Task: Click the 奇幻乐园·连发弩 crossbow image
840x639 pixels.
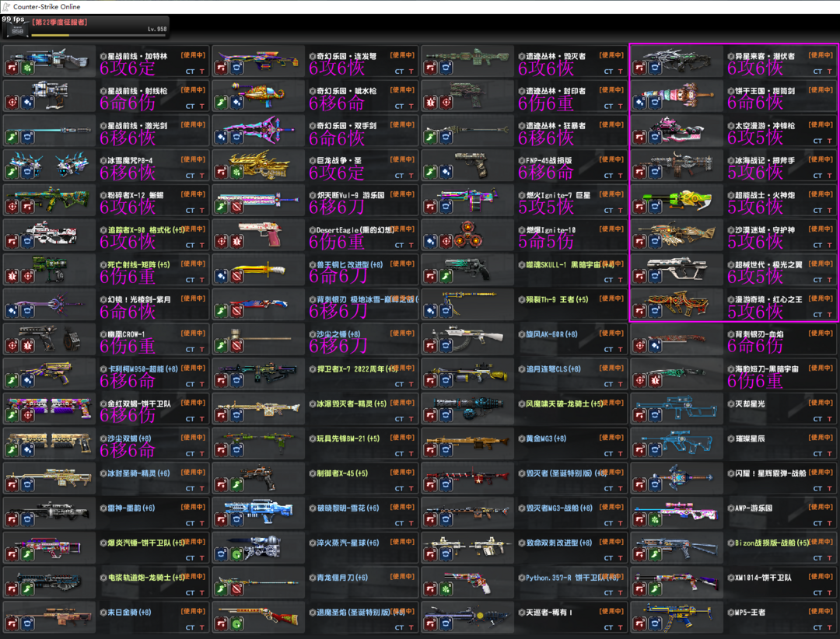Action: tap(258, 60)
